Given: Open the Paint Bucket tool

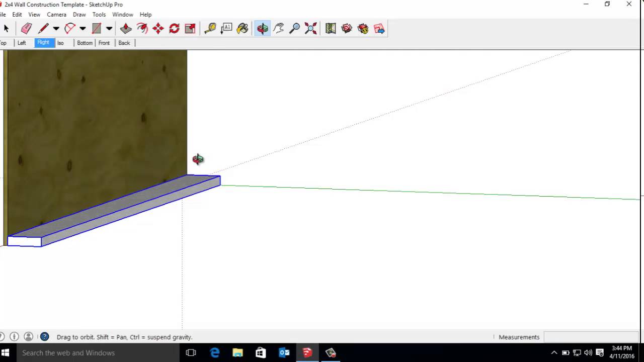Looking at the screenshot, I should [x=243, y=29].
